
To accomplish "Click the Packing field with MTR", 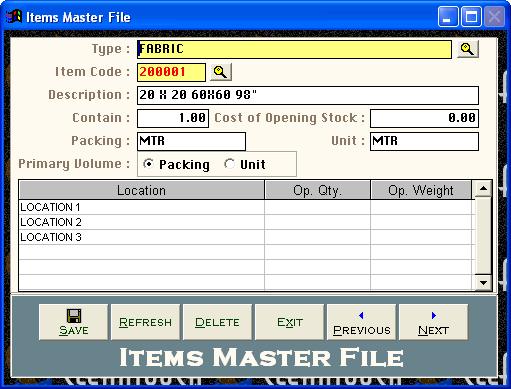I will [x=191, y=141].
